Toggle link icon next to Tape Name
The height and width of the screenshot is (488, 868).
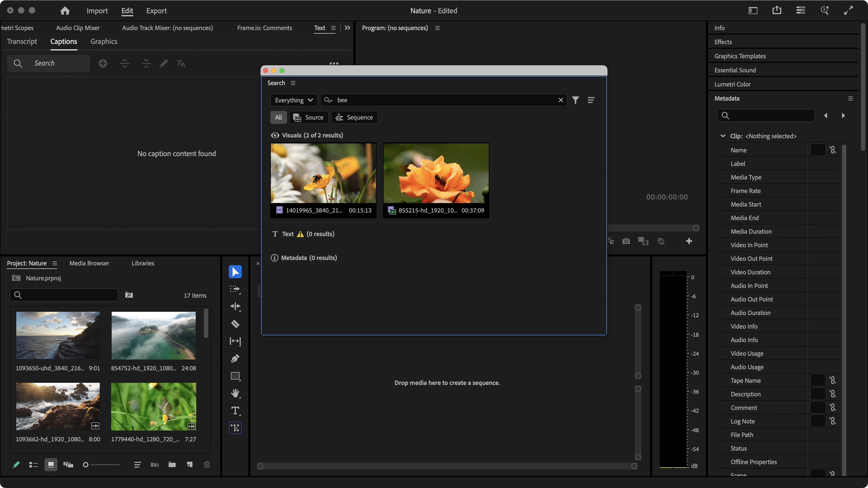tap(832, 380)
